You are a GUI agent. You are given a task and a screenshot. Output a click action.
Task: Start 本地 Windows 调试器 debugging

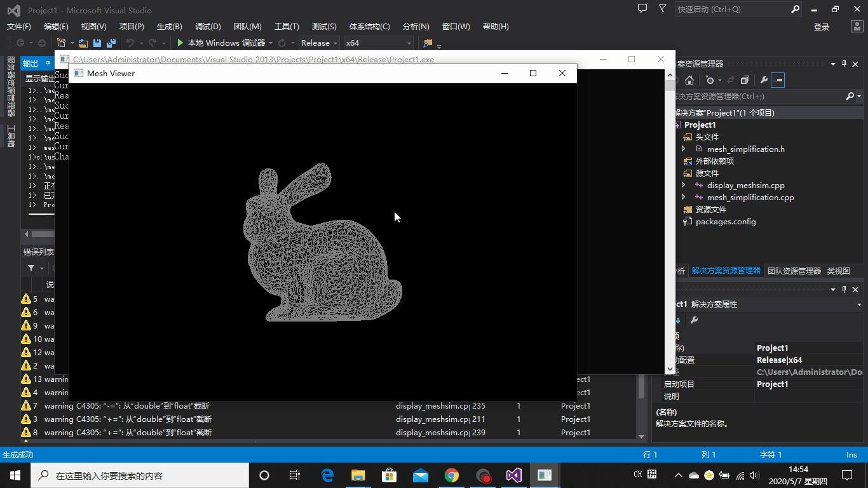[220, 43]
